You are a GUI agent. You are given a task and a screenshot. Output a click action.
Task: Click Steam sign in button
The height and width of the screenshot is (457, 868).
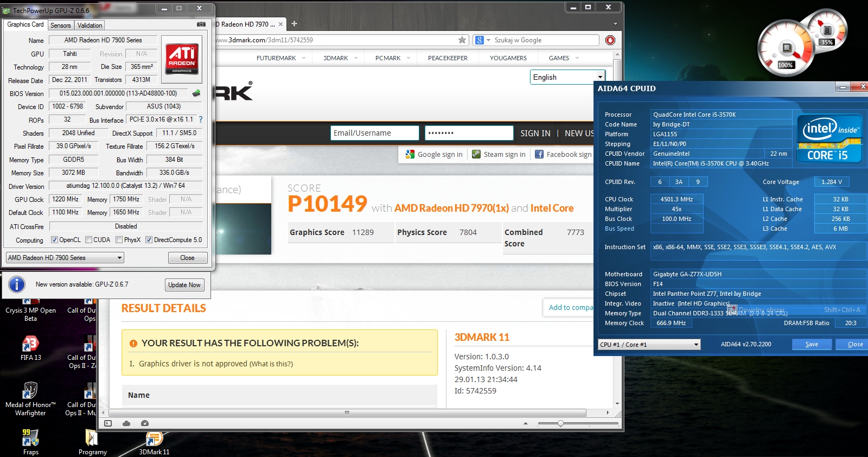click(x=499, y=154)
